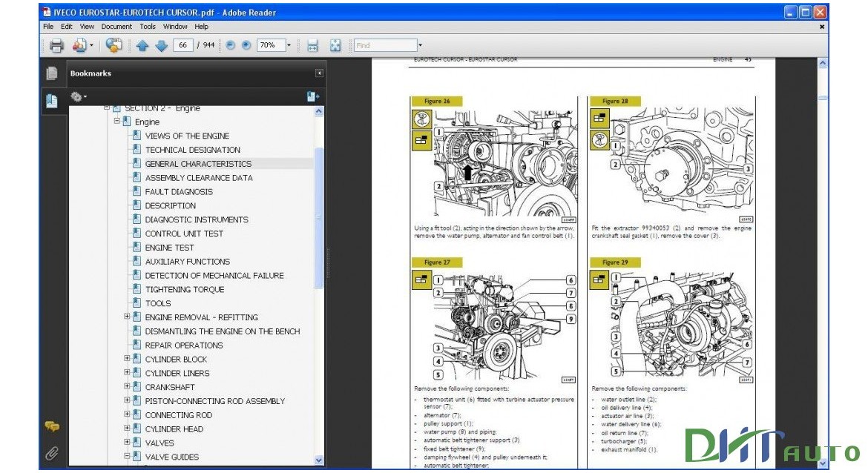Expand the ENGINE REMOVAL - REFITTING bookmark

pos(125,317)
